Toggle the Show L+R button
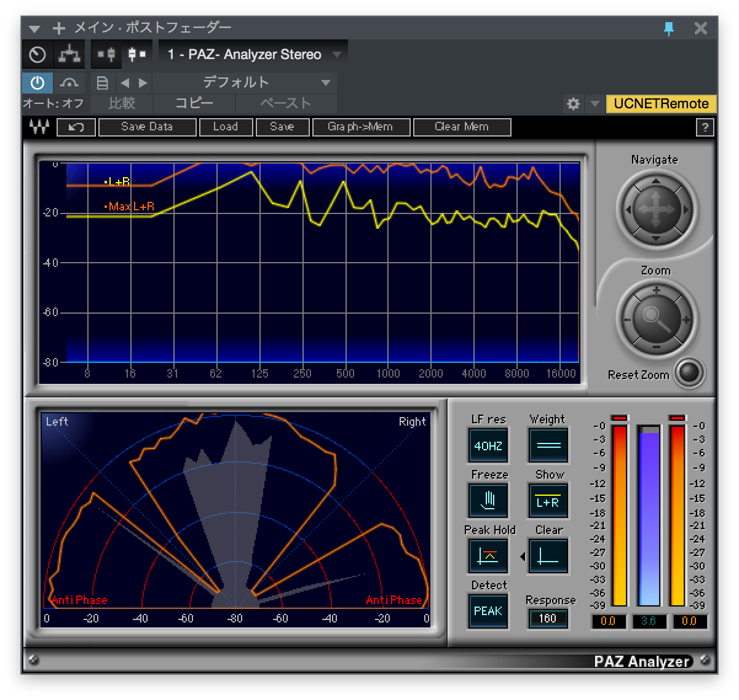Image resolution: width=739 pixels, height=700 pixels. tap(548, 501)
